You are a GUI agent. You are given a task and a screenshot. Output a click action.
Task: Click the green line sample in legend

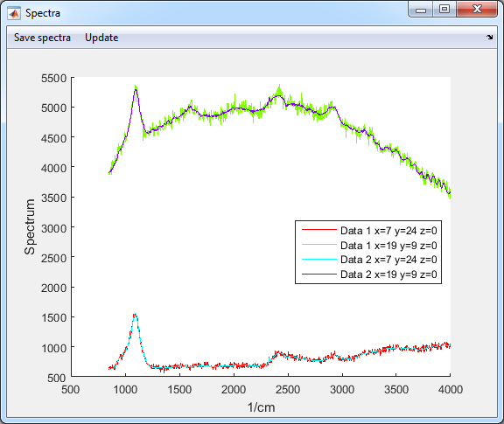(318, 245)
